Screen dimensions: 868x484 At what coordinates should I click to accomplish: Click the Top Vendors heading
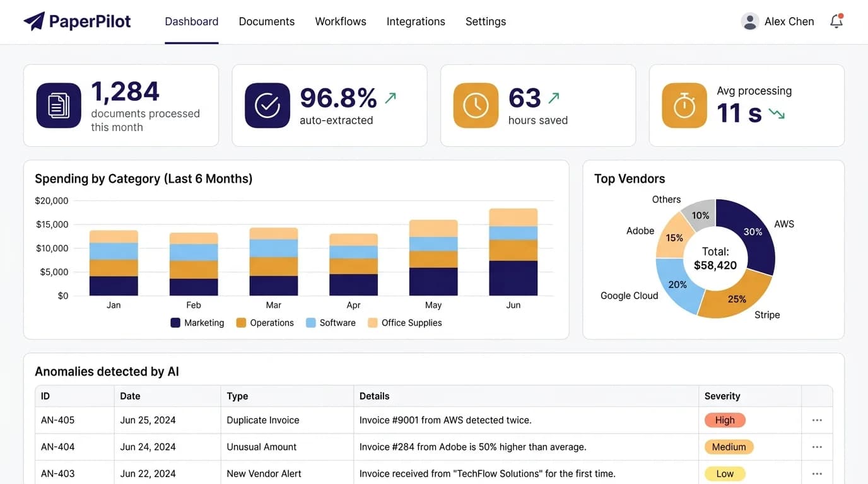[630, 179]
